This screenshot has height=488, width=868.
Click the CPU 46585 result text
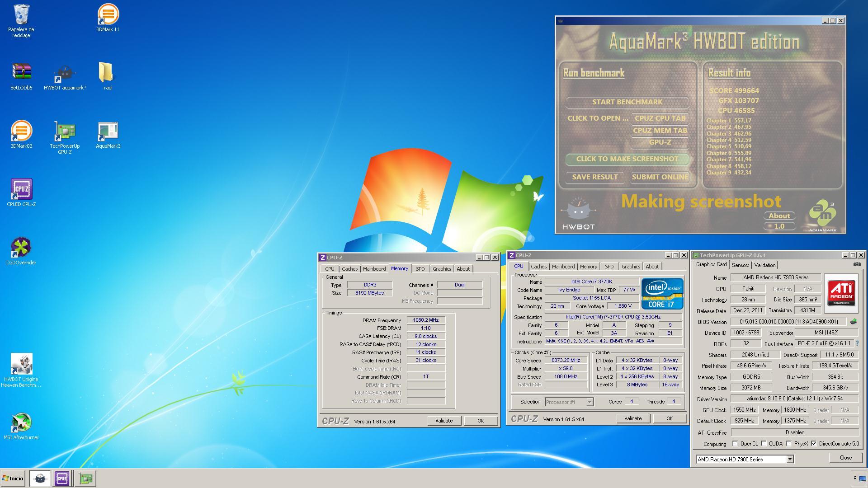coord(736,111)
